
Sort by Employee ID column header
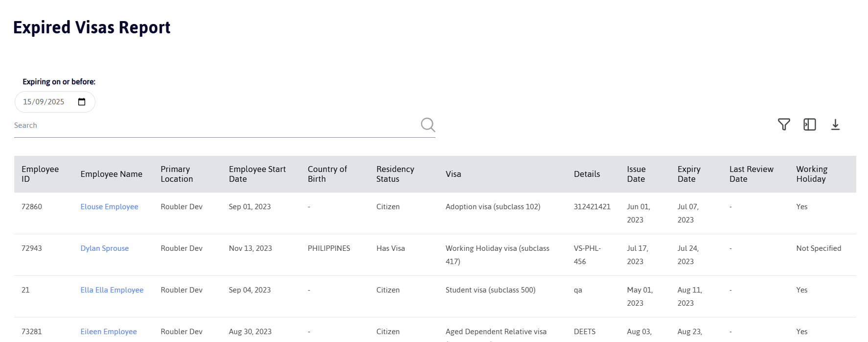tap(40, 174)
